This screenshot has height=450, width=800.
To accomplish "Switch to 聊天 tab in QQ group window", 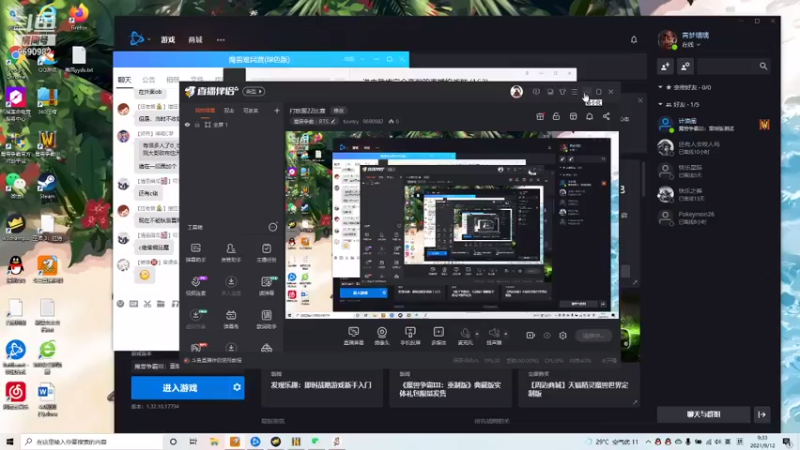I will [124, 80].
